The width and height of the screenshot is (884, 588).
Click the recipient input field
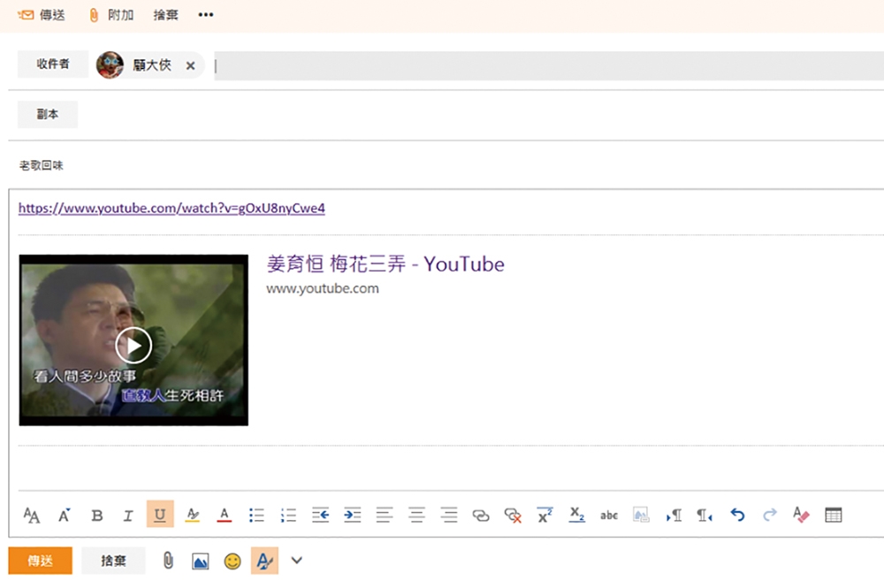pos(549,66)
